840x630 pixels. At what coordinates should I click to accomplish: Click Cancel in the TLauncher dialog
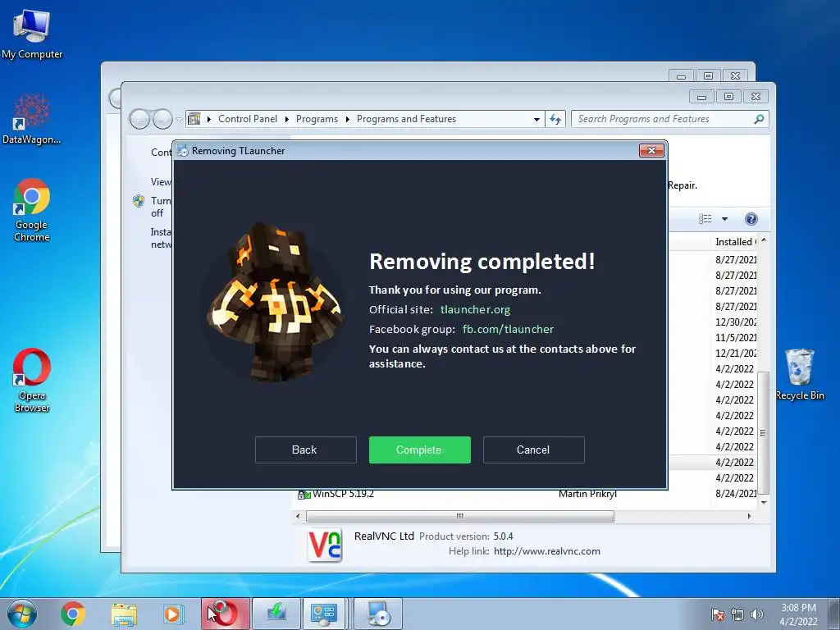533,450
